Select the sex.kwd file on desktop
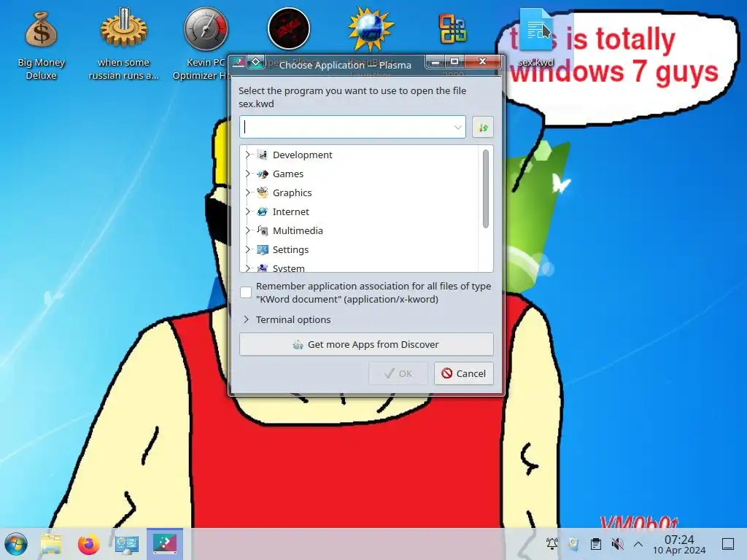Screen dimensions: 747x560 pyautogui.click(x=535, y=37)
